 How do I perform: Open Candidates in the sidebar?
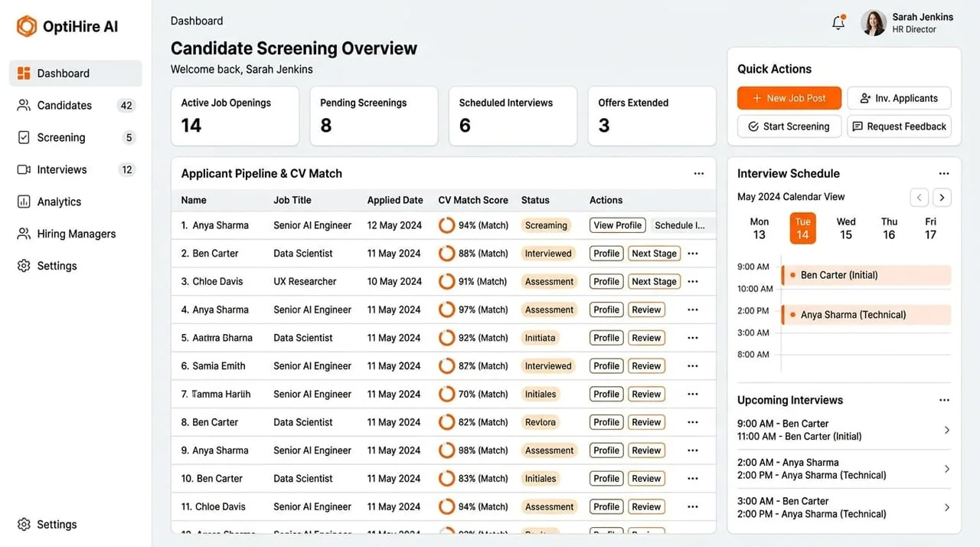tap(76, 106)
